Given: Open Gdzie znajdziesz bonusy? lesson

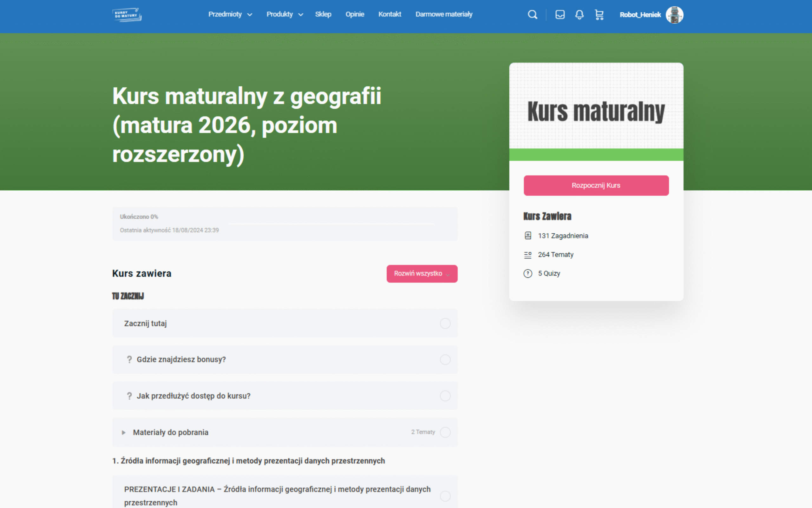Looking at the screenshot, I should coord(181,359).
